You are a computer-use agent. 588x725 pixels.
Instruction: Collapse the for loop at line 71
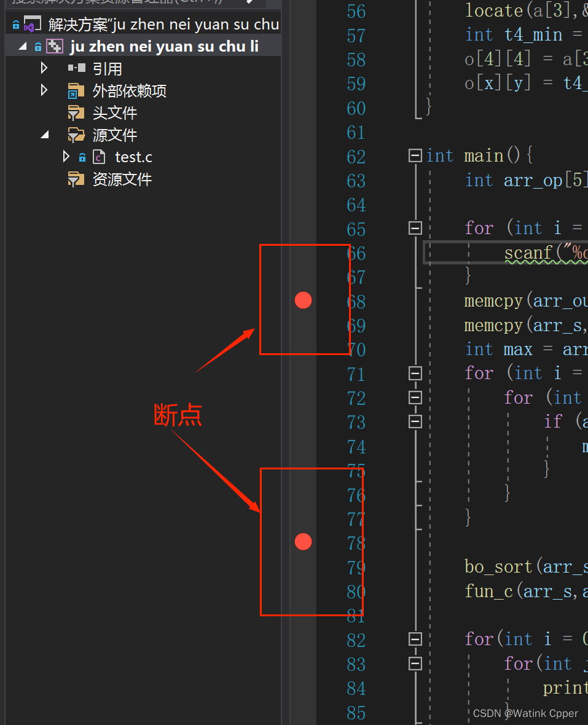(x=415, y=373)
